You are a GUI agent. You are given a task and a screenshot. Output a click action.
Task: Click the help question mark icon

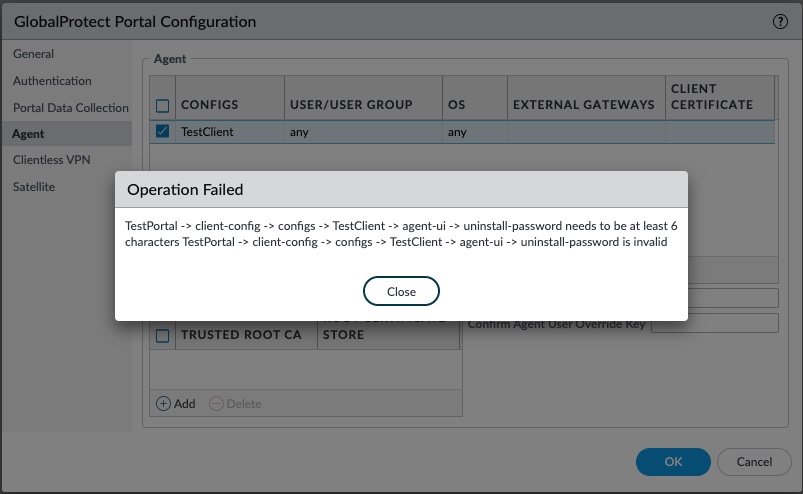pyautogui.click(x=780, y=21)
